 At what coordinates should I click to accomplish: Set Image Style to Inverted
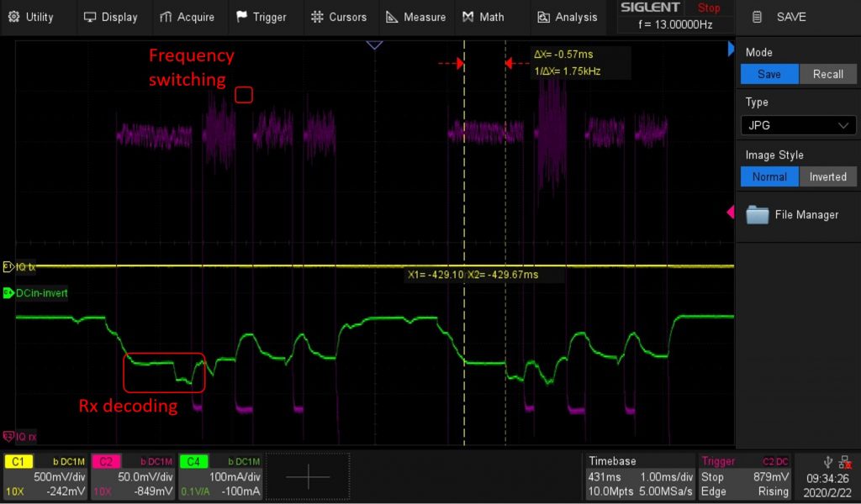pyautogui.click(x=827, y=177)
